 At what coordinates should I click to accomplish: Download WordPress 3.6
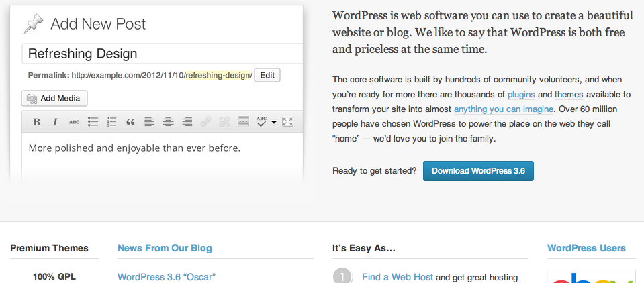coord(477,171)
